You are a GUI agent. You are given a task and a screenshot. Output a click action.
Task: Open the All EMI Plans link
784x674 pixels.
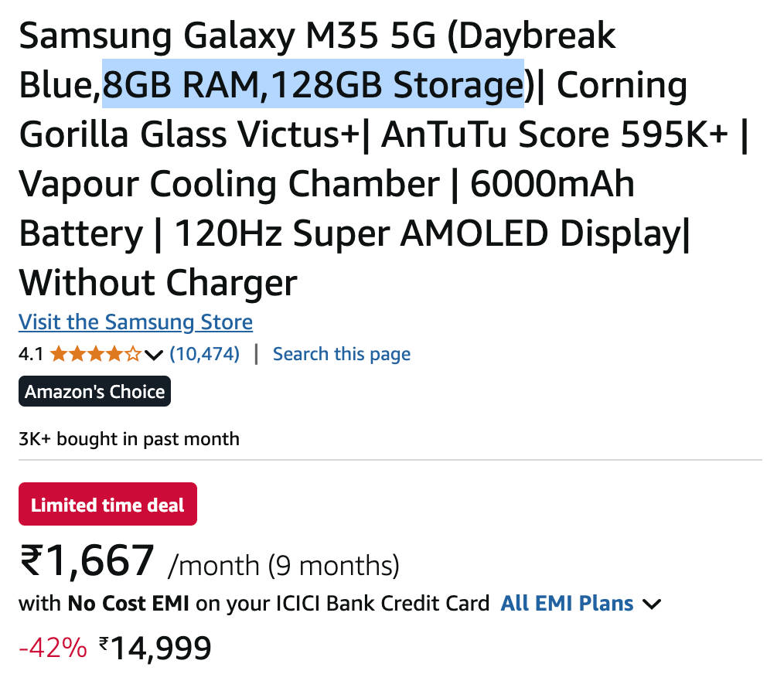click(567, 603)
